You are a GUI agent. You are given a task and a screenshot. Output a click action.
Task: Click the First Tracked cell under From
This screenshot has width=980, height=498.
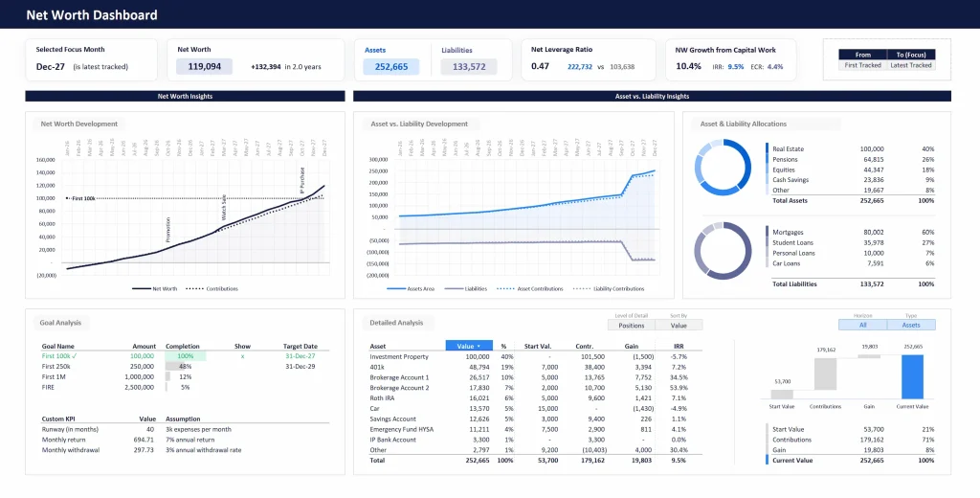pos(862,65)
